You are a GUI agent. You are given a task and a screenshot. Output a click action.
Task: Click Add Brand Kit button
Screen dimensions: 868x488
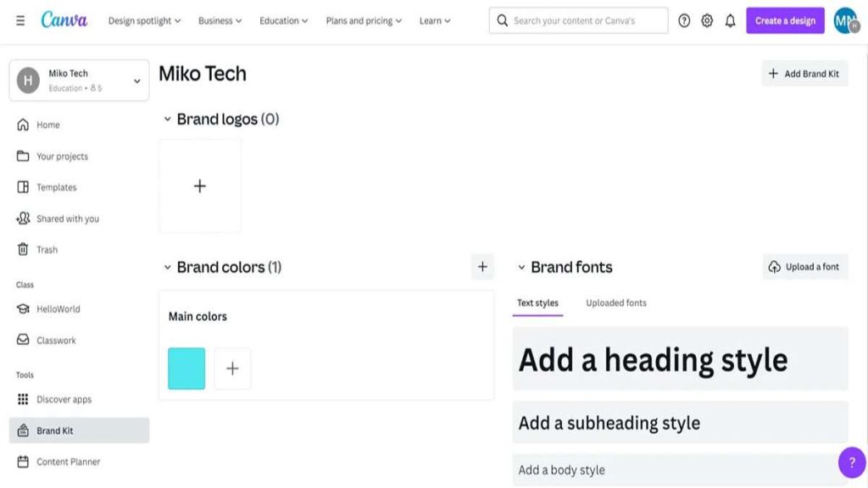tap(804, 74)
